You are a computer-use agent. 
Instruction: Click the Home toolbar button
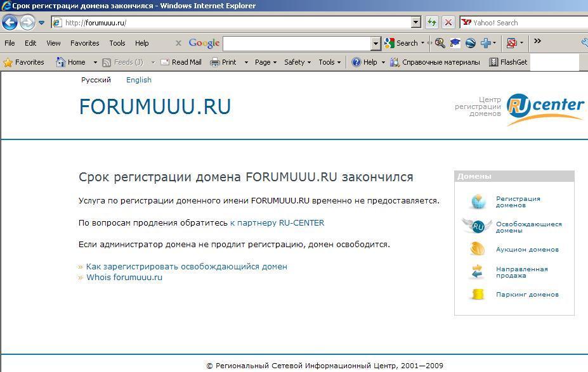[x=70, y=62]
